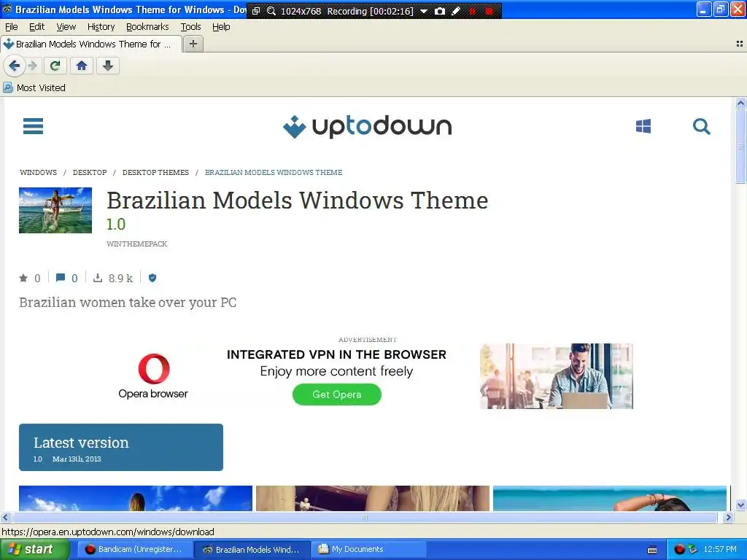Click the WINTHEMEPACK developer link
This screenshot has height=560, width=747.
[136, 244]
